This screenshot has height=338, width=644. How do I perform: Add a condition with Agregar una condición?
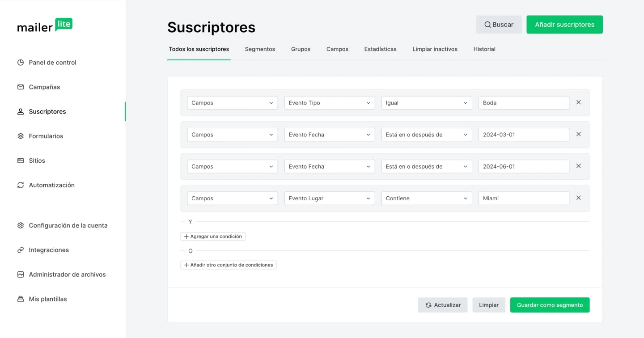(x=213, y=237)
